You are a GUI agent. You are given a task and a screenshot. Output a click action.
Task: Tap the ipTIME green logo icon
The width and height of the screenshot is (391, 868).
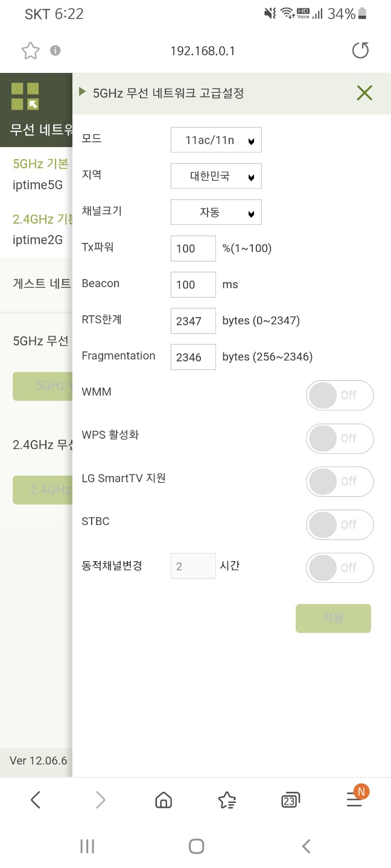click(25, 96)
